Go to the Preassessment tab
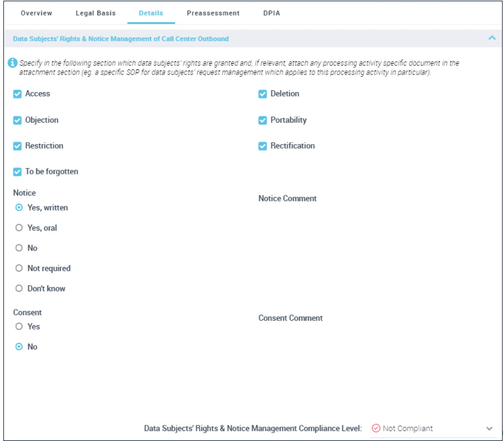Viewport: 504px width, 441px height. pos(213,13)
